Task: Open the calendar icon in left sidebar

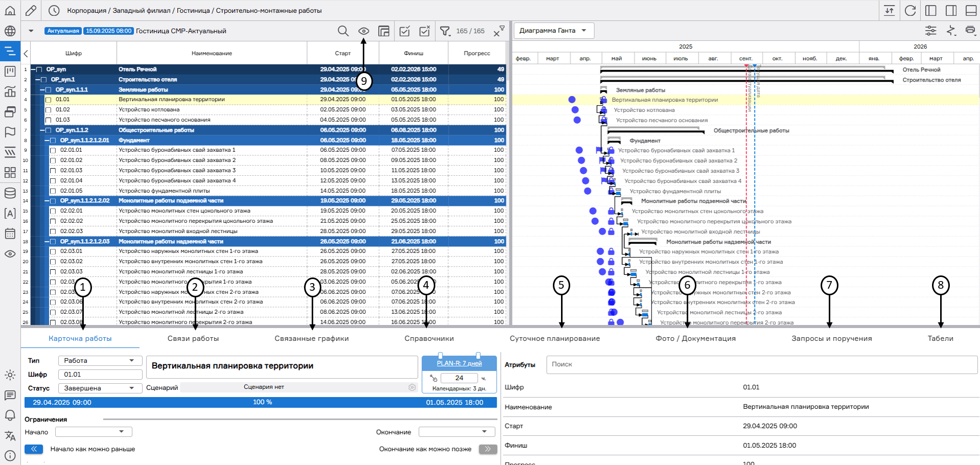Action: 10,234
